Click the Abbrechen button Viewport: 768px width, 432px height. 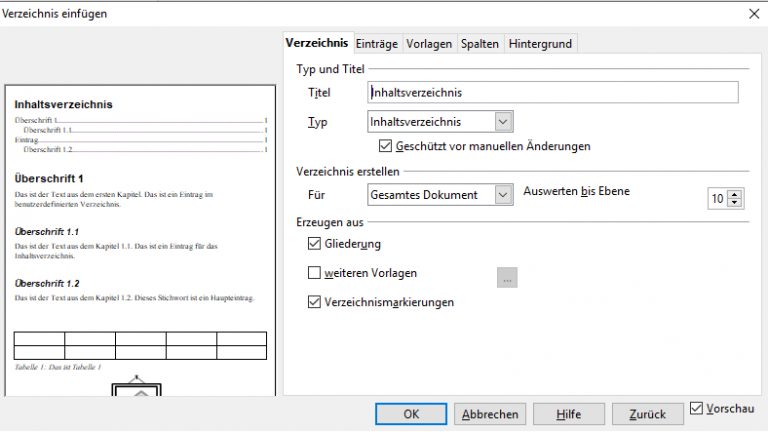(x=490, y=414)
